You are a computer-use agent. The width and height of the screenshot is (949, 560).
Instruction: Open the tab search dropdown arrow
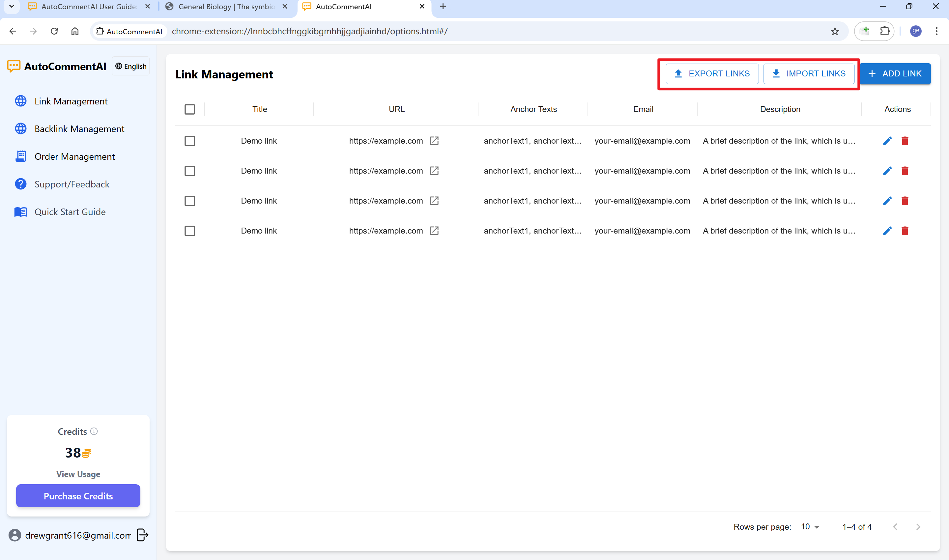12,6
